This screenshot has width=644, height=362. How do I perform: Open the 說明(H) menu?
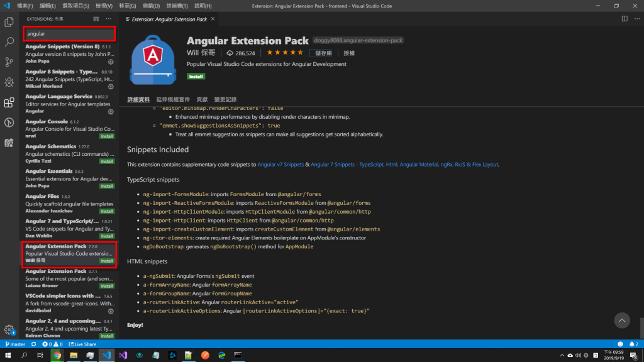(203, 6)
